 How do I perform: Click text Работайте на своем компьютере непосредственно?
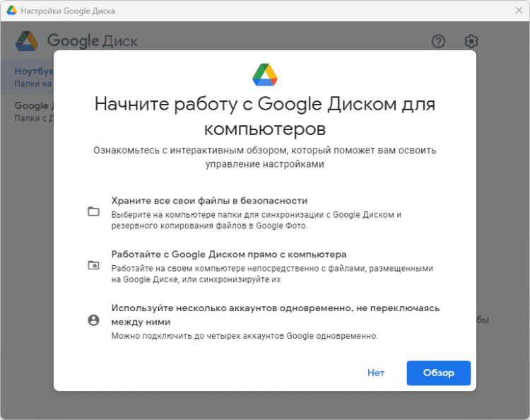pos(272,274)
